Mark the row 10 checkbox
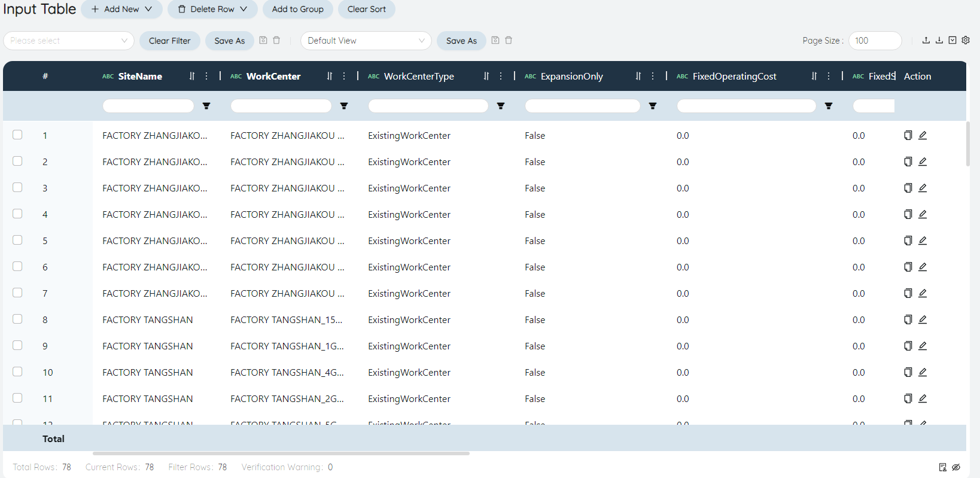This screenshot has height=478, width=980. pyautogui.click(x=17, y=372)
